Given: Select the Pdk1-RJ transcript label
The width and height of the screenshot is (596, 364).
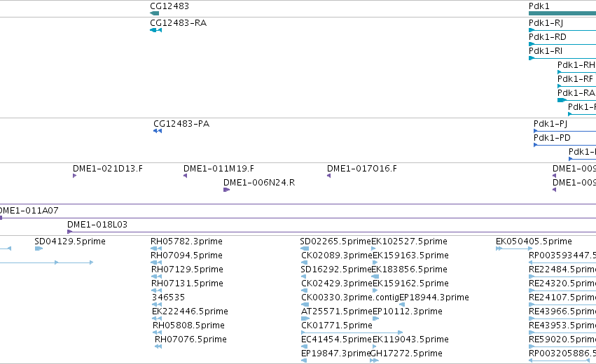Looking at the screenshot, I should click(546, 23).
